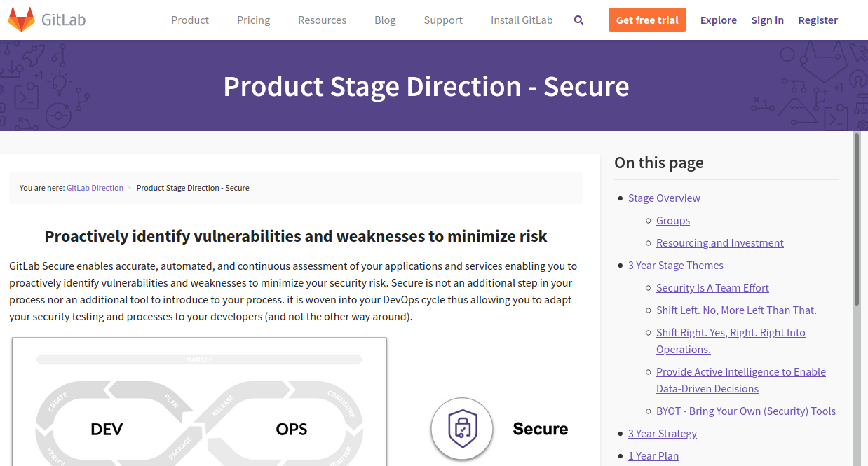Open the Support nav item

(x=443, y=20)
